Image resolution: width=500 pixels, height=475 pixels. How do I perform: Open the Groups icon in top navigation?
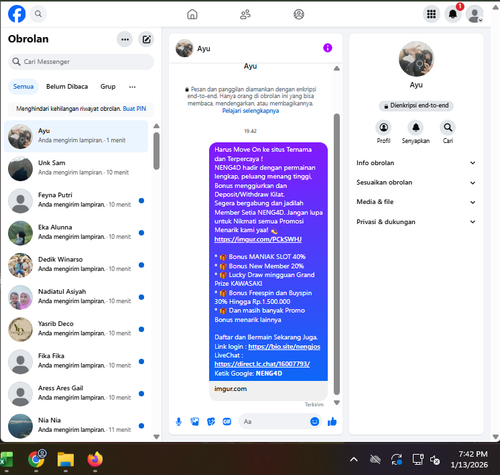299,14
